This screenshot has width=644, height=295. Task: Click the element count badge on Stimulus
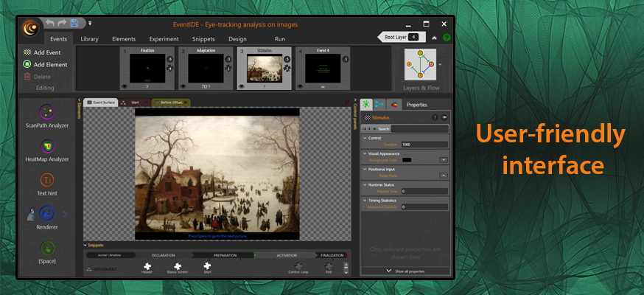[287, 59]
